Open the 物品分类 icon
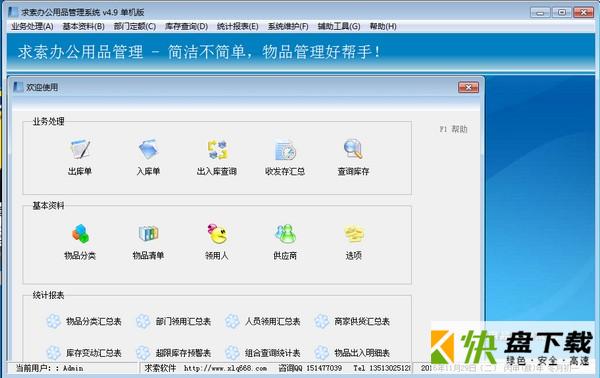This screenshot has width=600, height=378. 80,233
